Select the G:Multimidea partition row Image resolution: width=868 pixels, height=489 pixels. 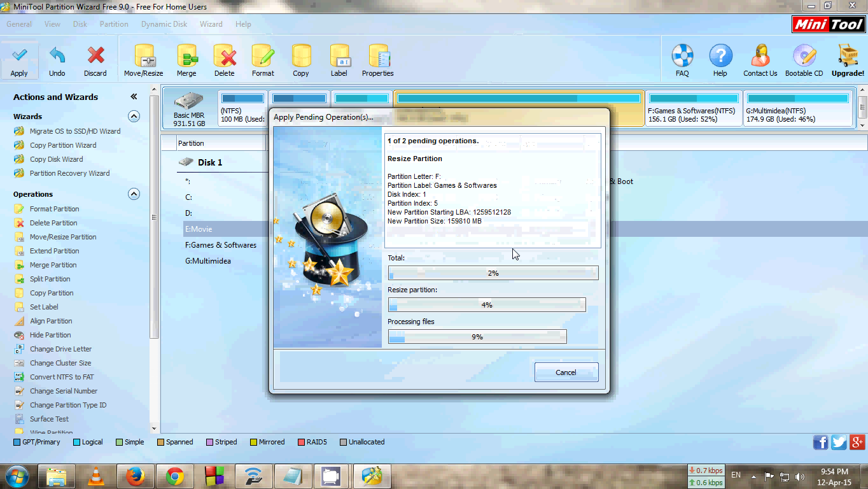tap(208, 261)
